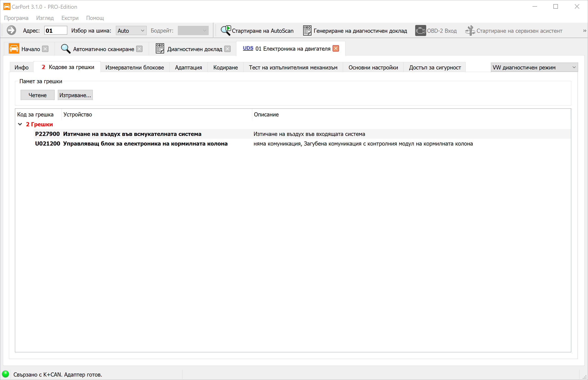Launch the service assistant wrench icon

[x=470, y=31]
